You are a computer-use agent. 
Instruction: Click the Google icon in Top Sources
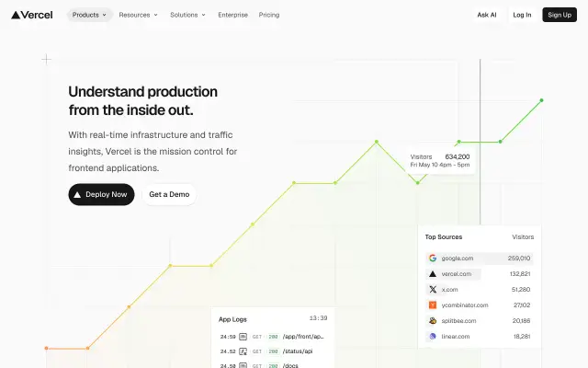pos(433,258)
